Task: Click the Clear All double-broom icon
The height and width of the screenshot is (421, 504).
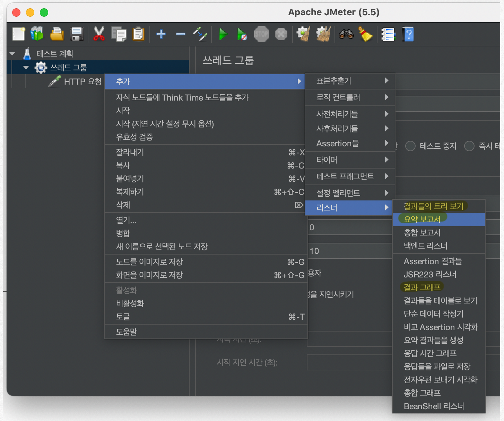Action: click(x=323, y=34)
